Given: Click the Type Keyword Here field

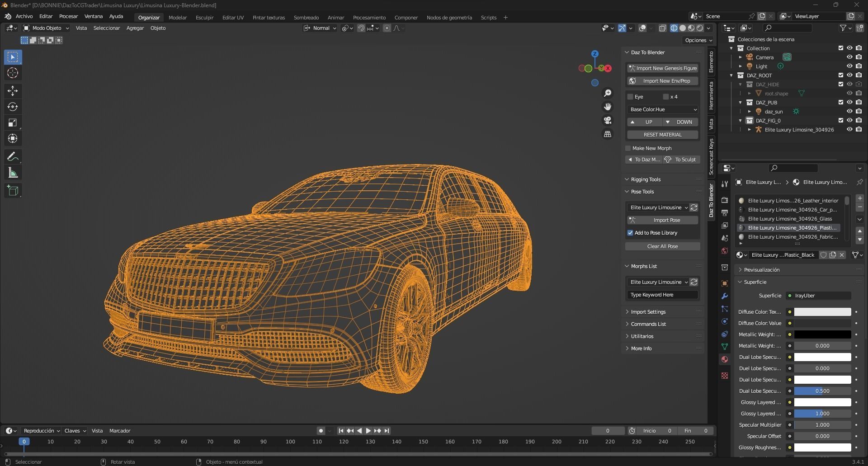Looking at the screenshot, I should [x=663, y=295].
